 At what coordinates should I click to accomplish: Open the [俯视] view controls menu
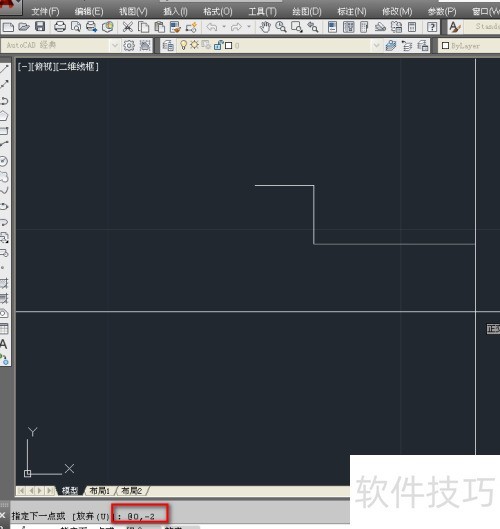43,66
